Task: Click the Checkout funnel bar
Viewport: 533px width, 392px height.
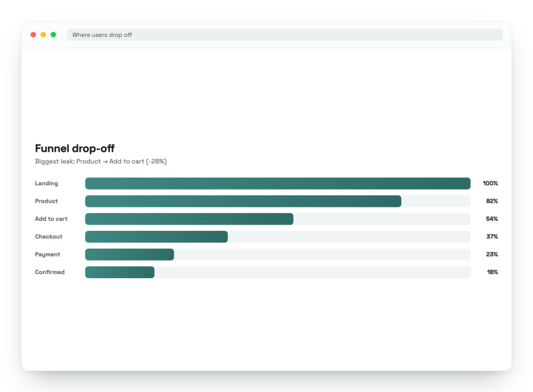Action: [x=156, y=237]
